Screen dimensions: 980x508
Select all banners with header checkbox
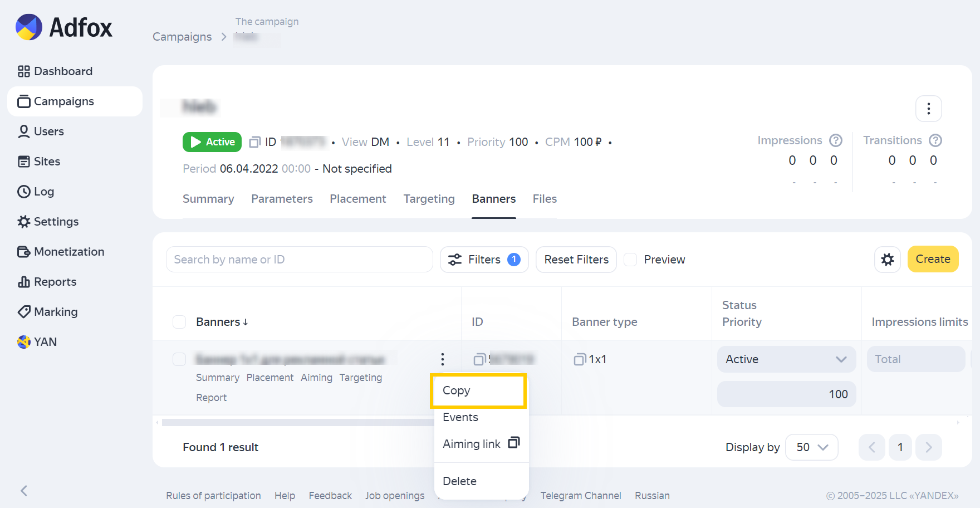tap(179, 322)
